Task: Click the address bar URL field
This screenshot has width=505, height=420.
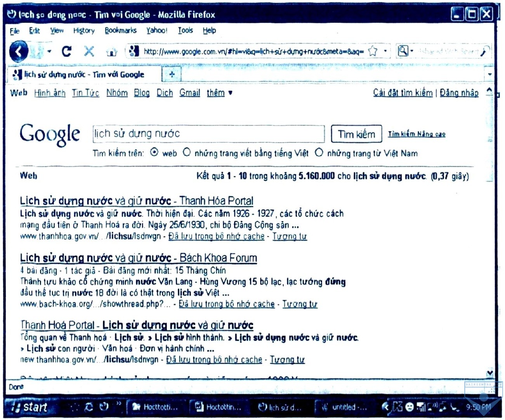Action: [x=254, y=51]
